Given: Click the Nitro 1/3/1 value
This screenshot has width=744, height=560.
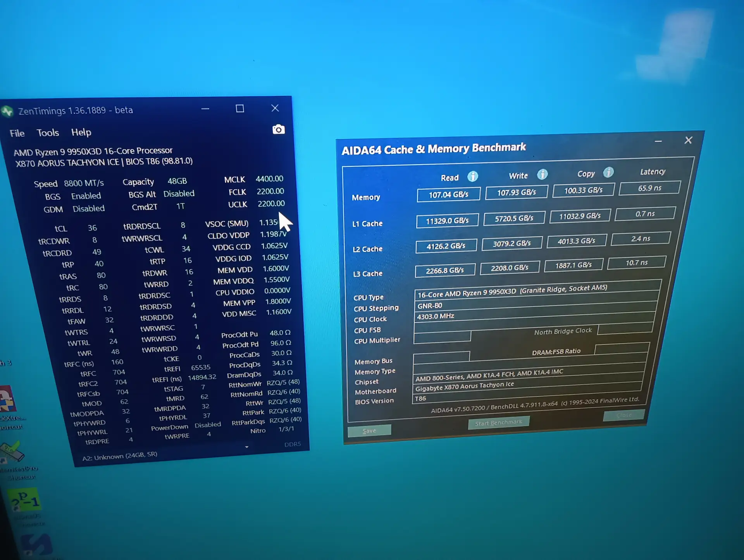Looking at the screenshot, I should click(286, 429).
